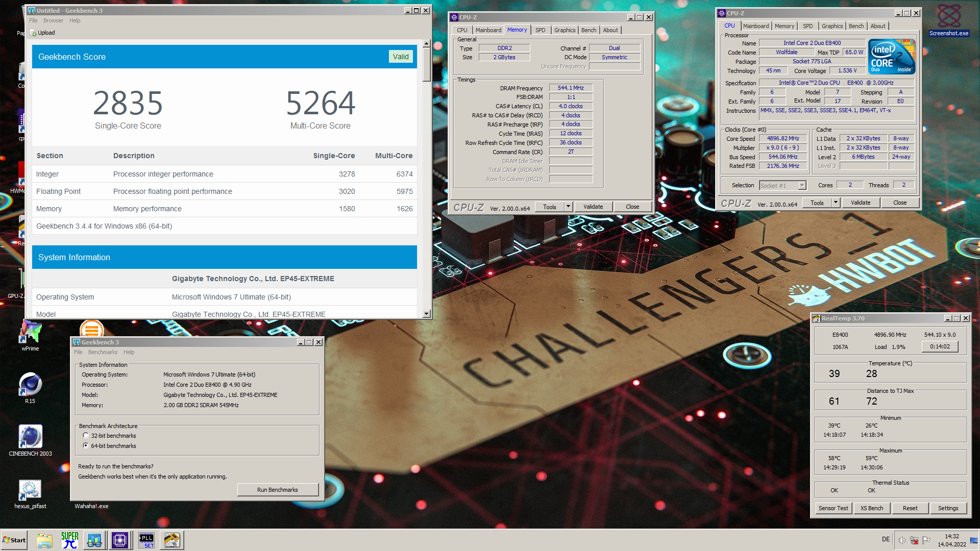Open the Benchmarks menu in Geekbench 3
980x551 pixels.
coord(103,352)
